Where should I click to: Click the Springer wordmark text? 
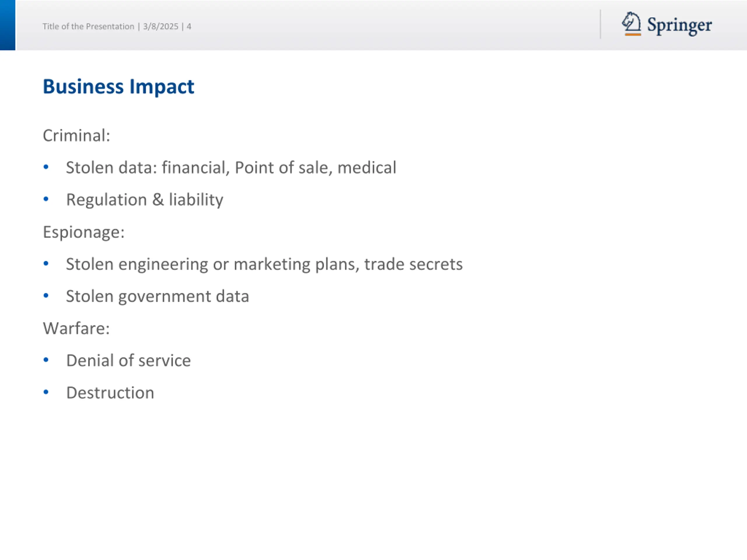680,25
